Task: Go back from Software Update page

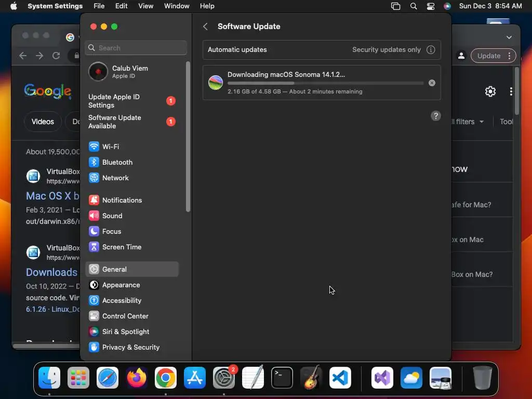Action: [x=205, y=26]
